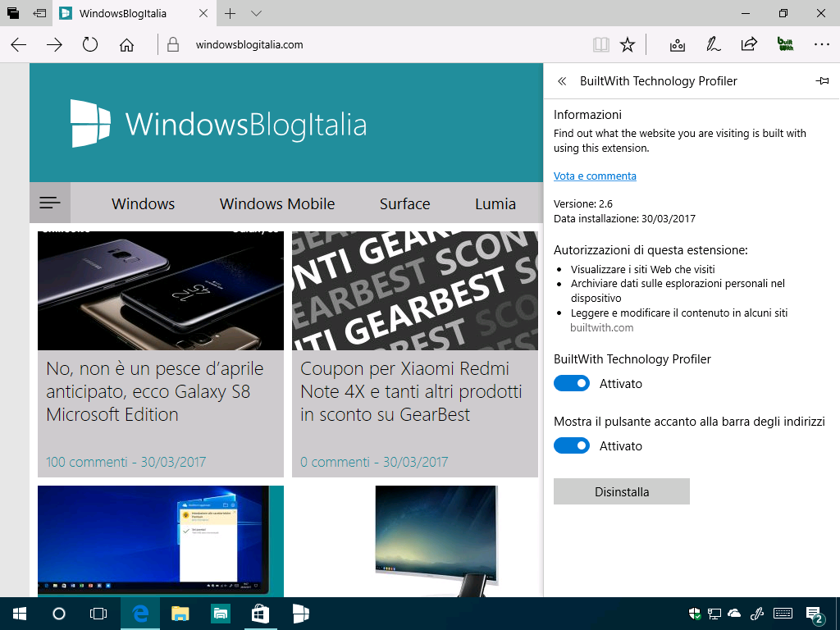Turn off button beside address bar
This screenshot has width=840, height=630.
(x=572, y=445)
